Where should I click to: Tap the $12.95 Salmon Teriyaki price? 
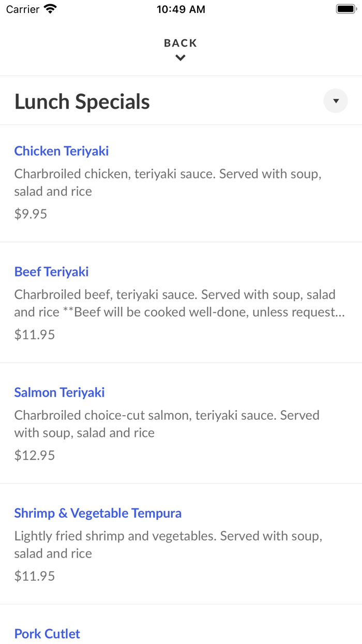[34, 455]
